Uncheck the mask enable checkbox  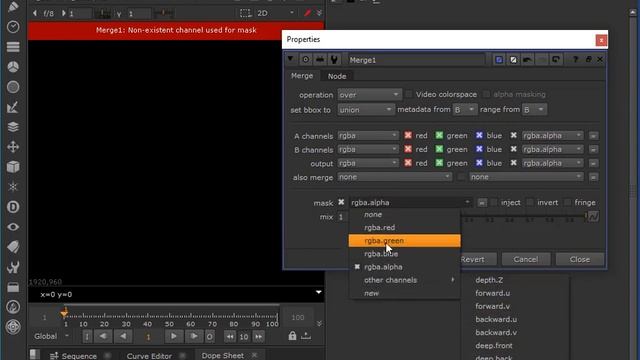point(341,202)
